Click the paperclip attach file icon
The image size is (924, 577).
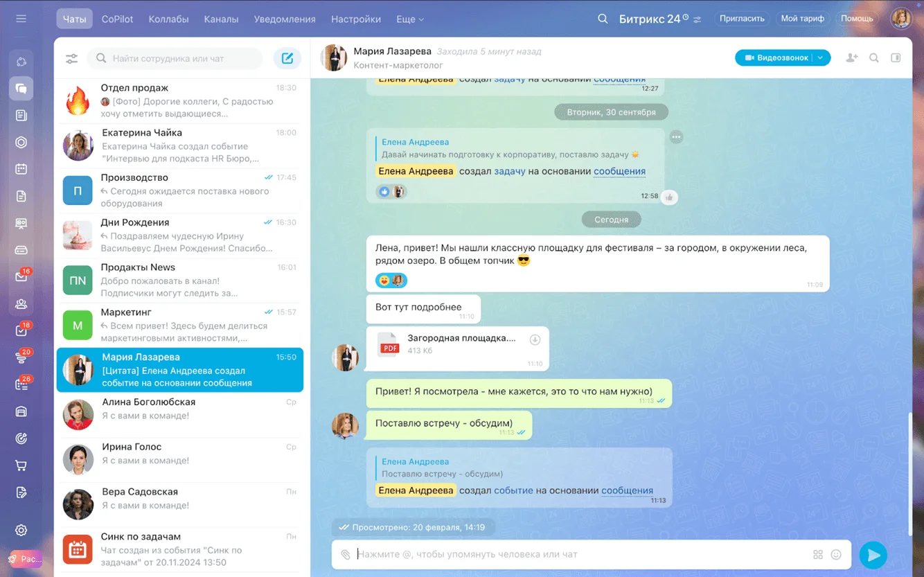[x=346, y=555]
